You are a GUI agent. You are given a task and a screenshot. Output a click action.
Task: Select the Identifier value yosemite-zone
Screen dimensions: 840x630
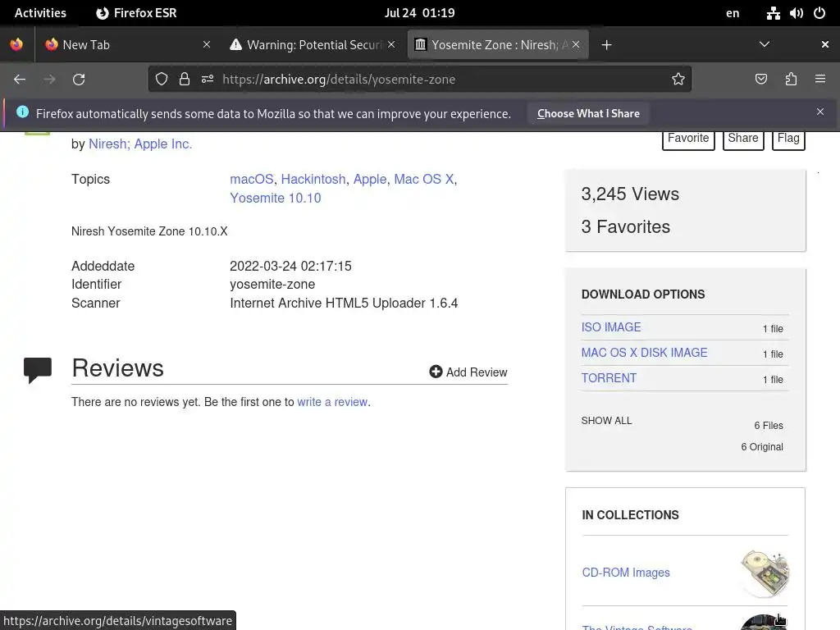[x=272, y=284]
